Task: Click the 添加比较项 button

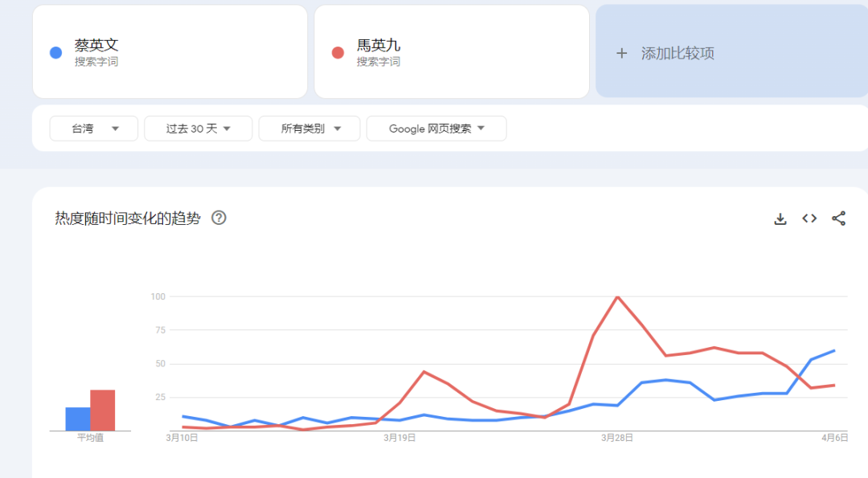Action: [x=677, y=53]
